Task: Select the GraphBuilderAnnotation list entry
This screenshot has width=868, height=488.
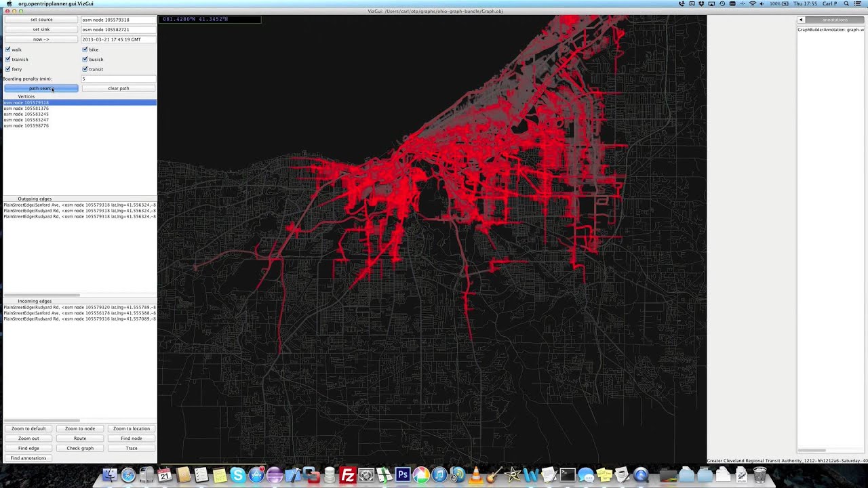Action: pyautogui.click(x=831, y=30)
